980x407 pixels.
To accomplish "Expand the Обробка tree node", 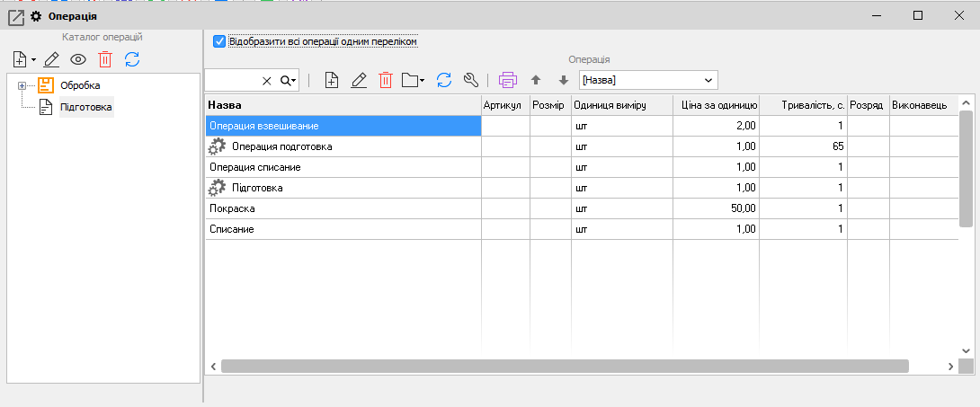I will pyautogui.click(x=22, y=85).
